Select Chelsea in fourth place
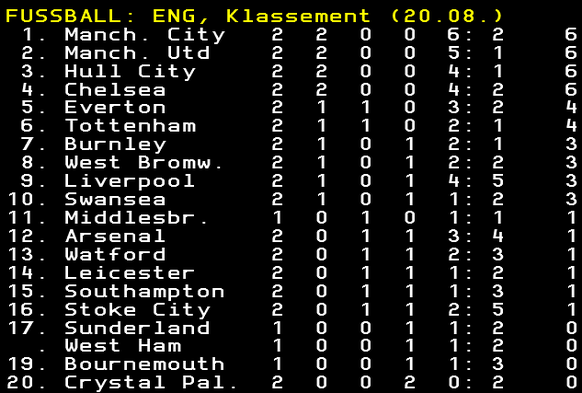This screenshot has width=582, height=393. click(115, 89)
